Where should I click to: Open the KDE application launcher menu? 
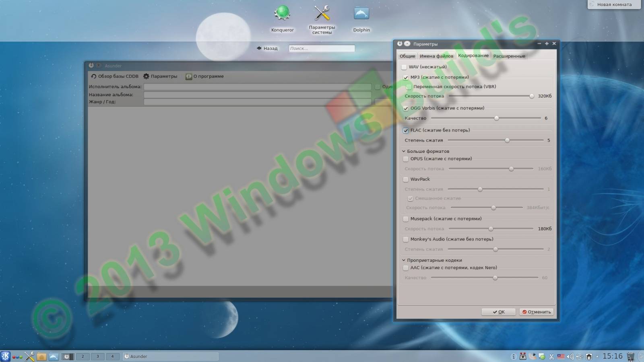tap(5, 356)
